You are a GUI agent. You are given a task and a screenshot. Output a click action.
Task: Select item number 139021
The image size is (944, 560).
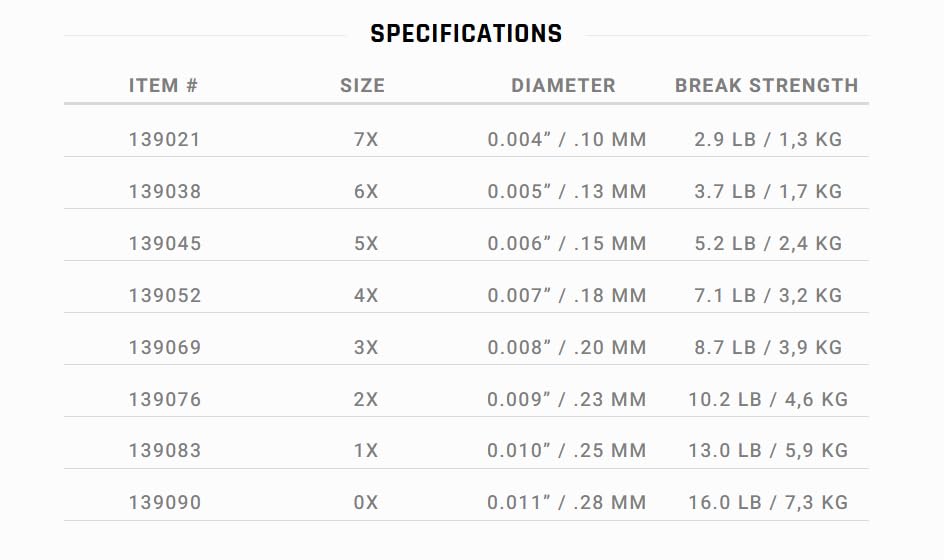[164, 140]
